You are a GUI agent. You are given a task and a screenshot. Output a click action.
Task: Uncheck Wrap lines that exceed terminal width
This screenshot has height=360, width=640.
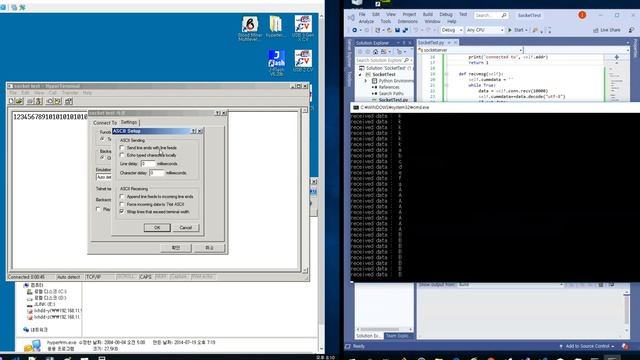(122, 211)
